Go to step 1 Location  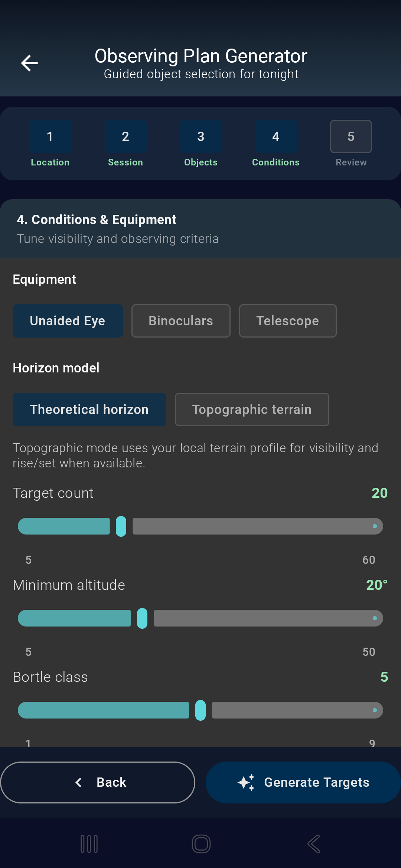[x=50, y=137]
